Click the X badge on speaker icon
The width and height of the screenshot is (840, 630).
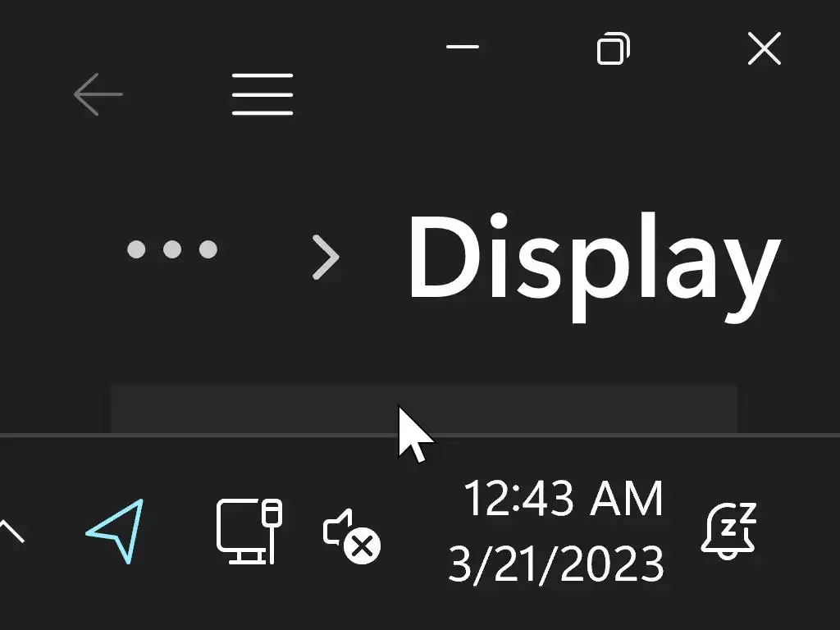(362, 546)
